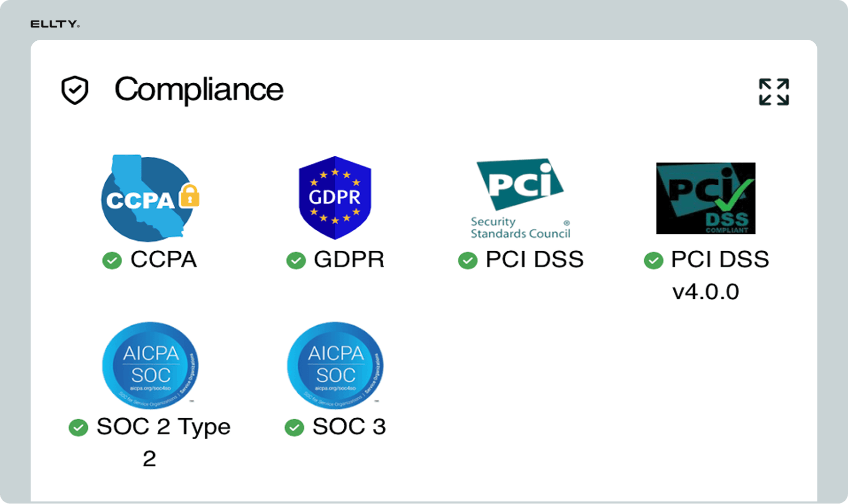Click the green checkmark beside GDPR

(296, 260)
